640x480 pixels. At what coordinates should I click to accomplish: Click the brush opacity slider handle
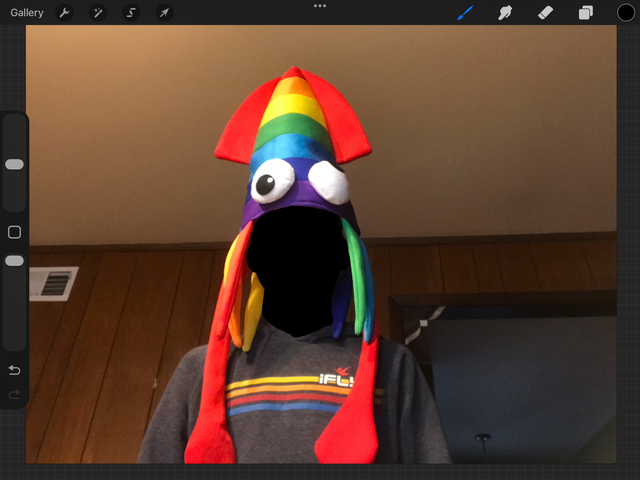(14, 261)
